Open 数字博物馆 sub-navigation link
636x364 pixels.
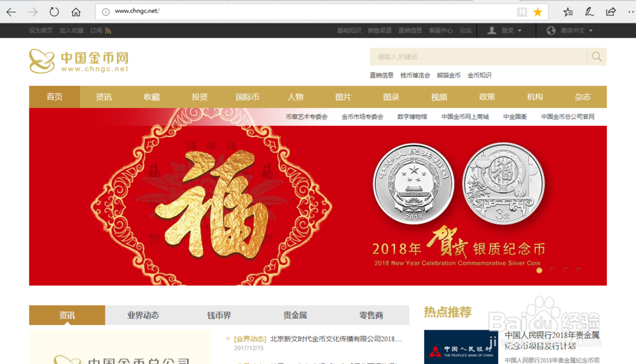(x=412, y=117)
